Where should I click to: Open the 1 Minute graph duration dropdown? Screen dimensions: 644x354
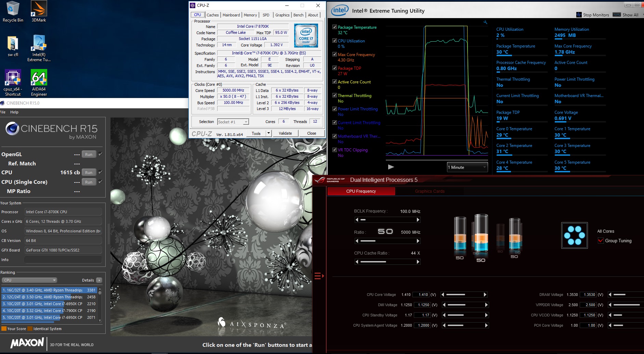(x=467, y=167)
